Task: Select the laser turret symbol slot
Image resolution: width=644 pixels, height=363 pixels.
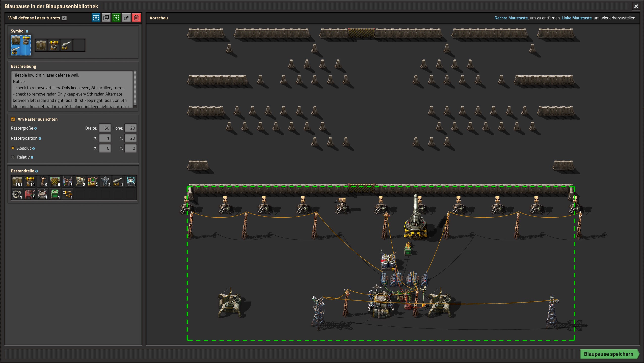Action: click(54, 45)
